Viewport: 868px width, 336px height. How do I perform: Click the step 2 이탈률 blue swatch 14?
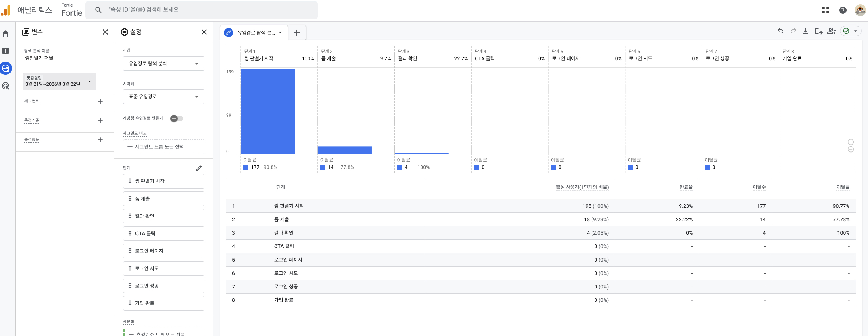[x=323, y=167]
